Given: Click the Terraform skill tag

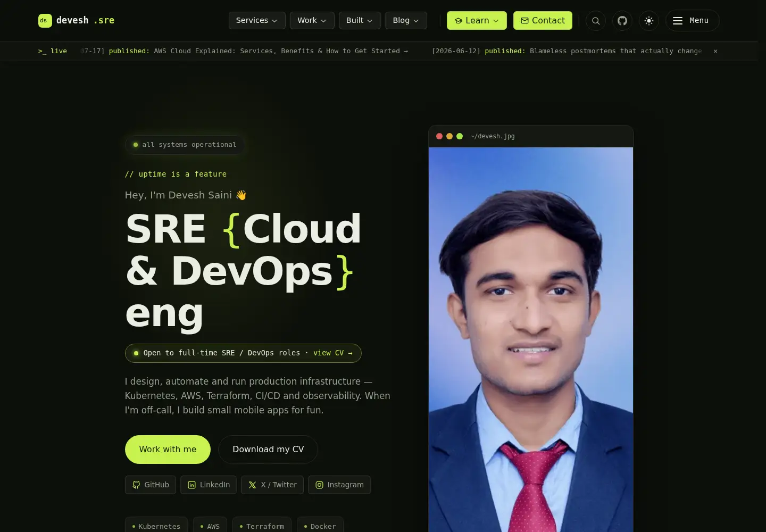Looking at the screenshot, I should (262, 526).
